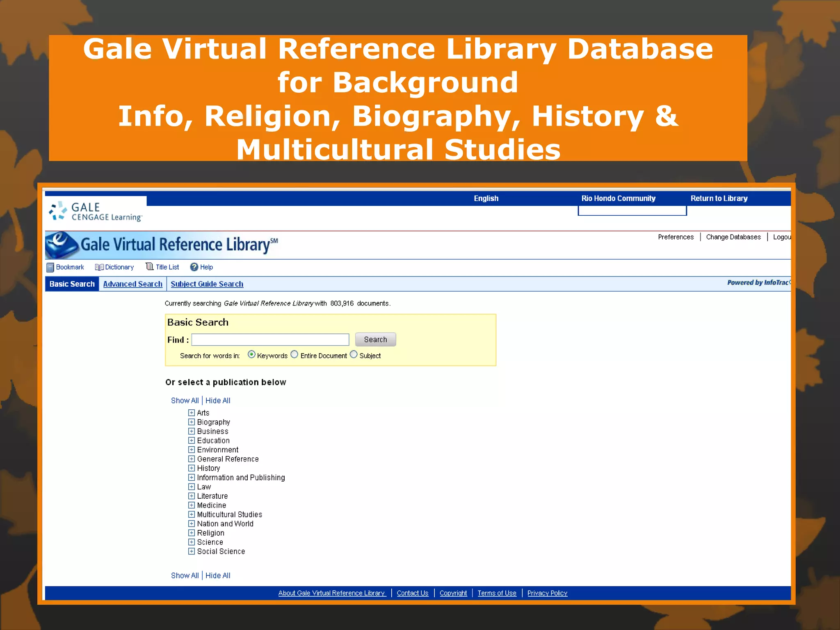Select the Entire Document radio button
The width and height of the screenshot is (840, 630).
(294, 354)
